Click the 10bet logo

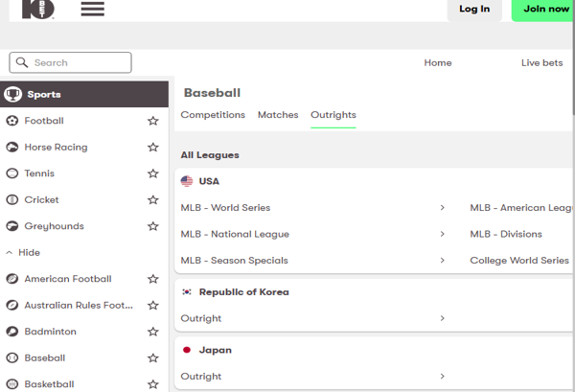pos(38,9)
